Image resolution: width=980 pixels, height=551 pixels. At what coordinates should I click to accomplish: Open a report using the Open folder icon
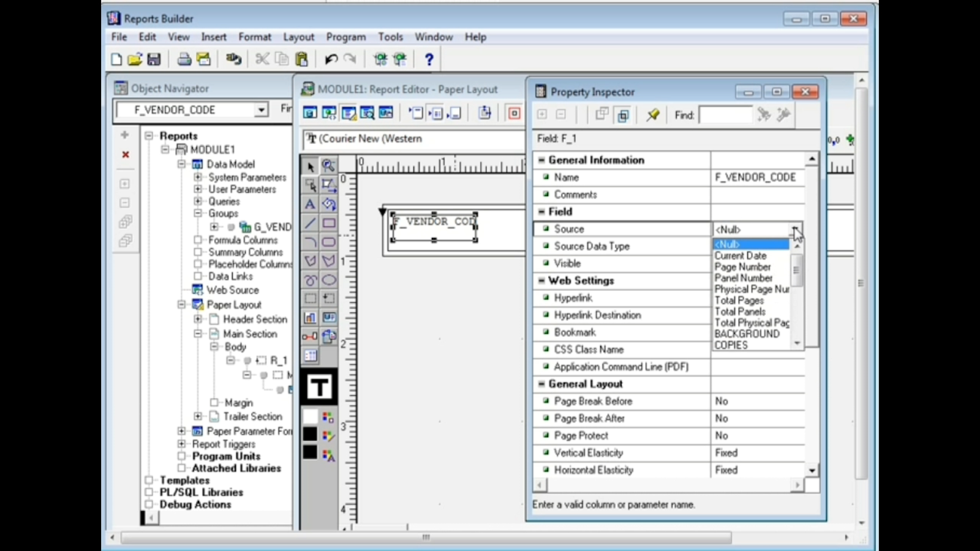coord(135,59)
